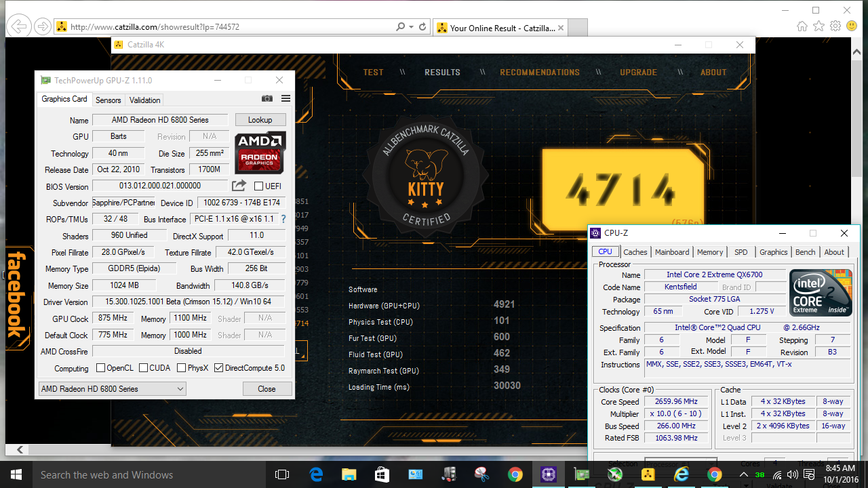
Task: Toggle the CUDA checkbox
Action: pos(144,368)
